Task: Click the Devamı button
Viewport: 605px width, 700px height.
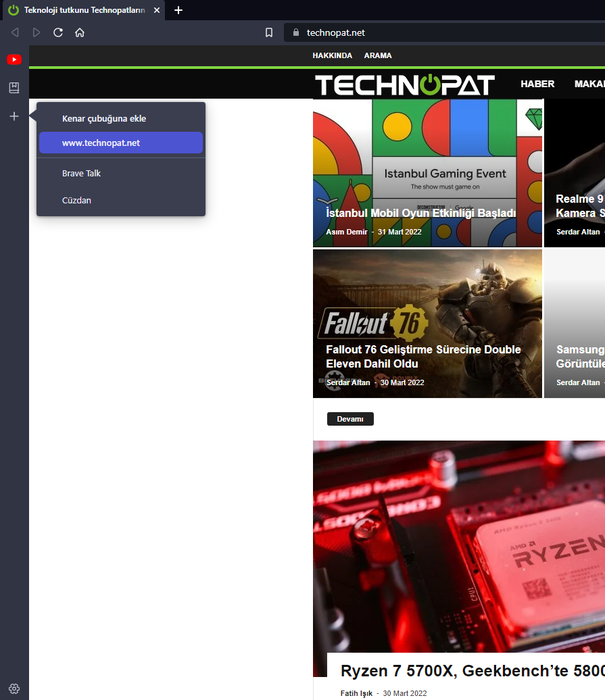Action: click(x=351, y=419)
